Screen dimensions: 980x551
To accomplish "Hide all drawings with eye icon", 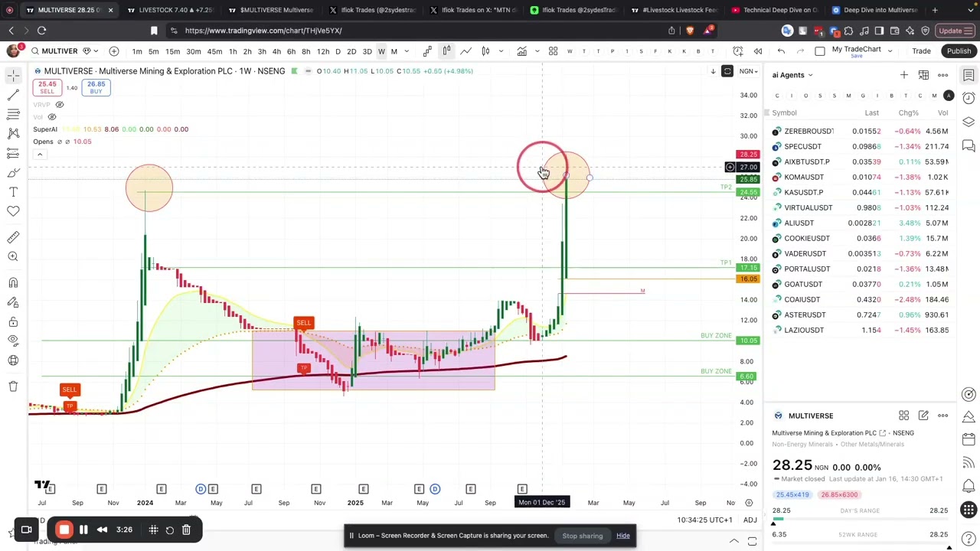I will pos(13,341).
